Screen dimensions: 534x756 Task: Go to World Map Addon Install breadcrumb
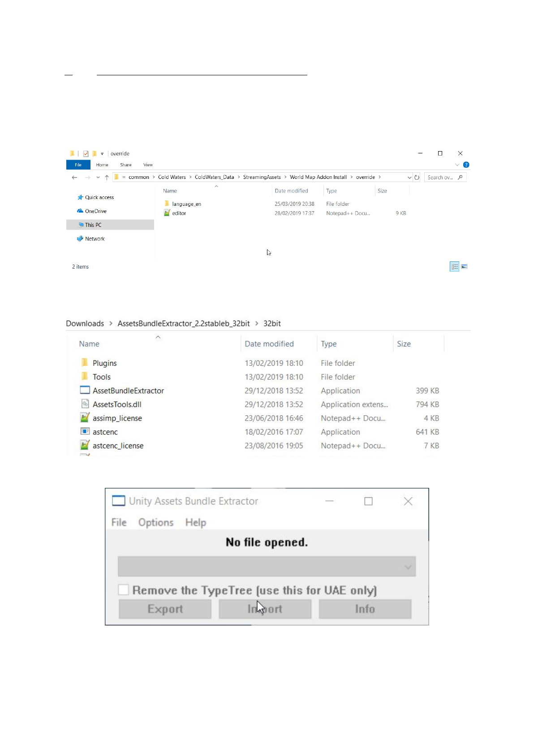tap(318, 177)
